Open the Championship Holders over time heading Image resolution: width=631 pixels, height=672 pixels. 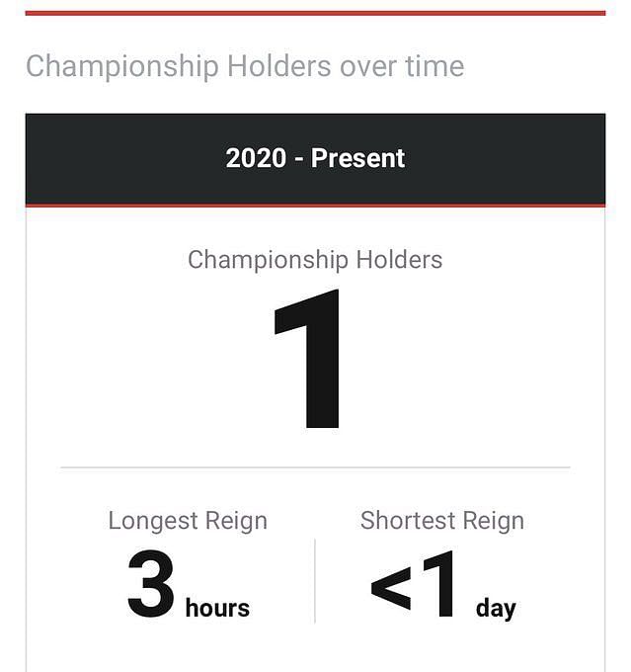(245, 67)
